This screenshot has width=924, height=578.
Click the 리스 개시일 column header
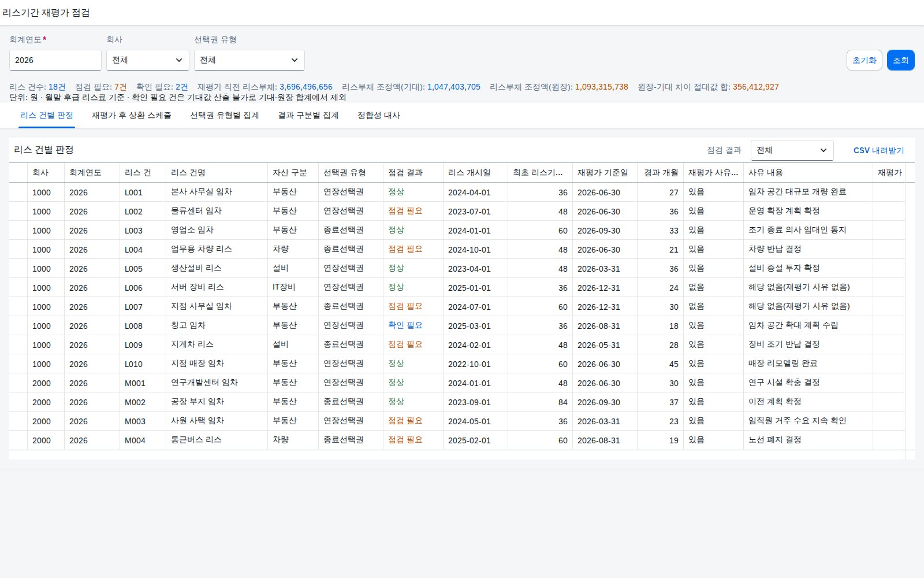tap(475, 173)
